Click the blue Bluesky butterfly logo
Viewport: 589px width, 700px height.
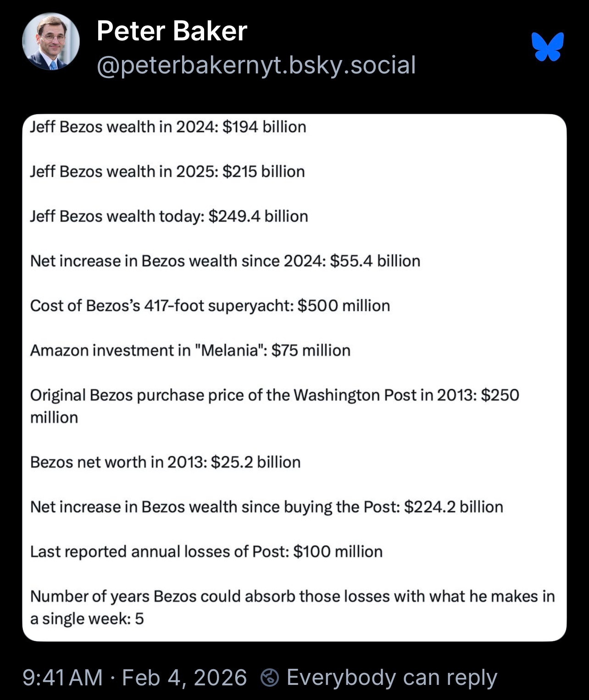click(547, 47)
